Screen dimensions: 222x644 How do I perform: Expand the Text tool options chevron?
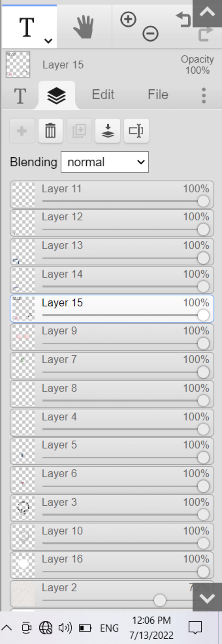coord(48,40)
